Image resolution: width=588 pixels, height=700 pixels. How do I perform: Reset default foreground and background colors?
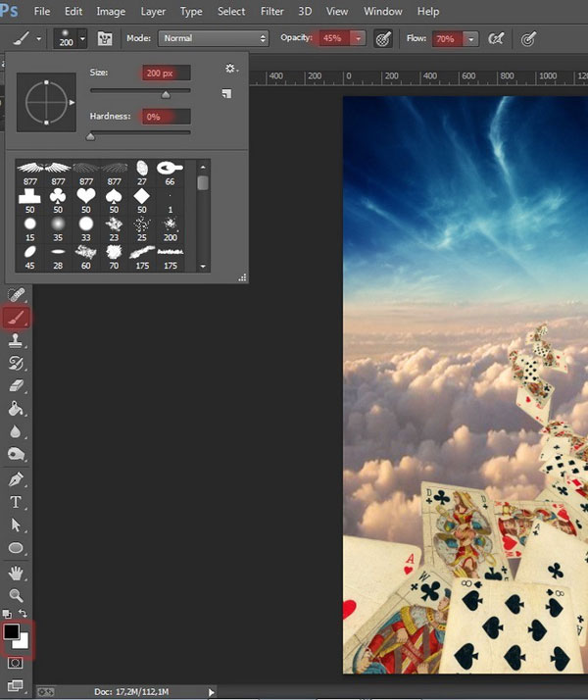[x=6, y=614]
